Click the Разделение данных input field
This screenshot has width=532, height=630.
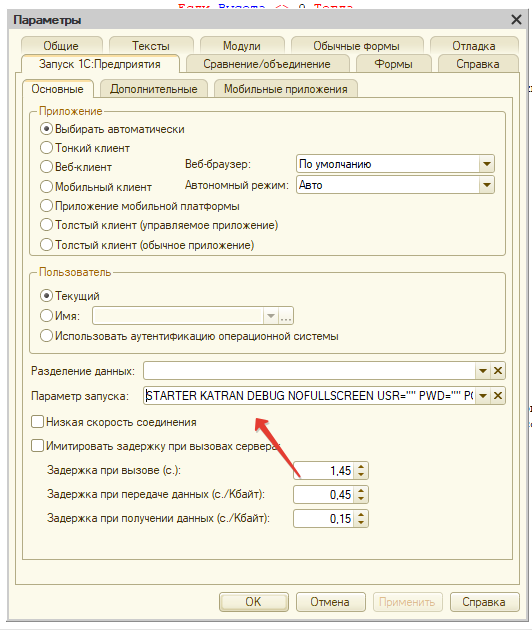[x=309, y=370]
